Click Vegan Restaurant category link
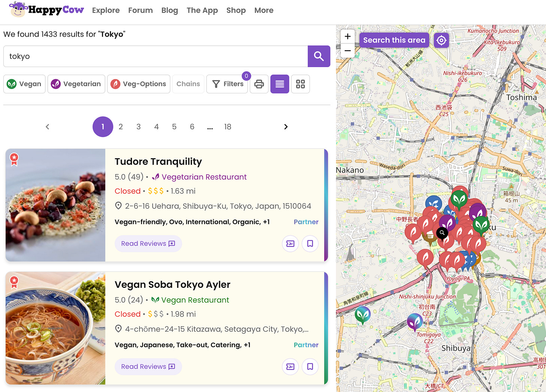The image size is (546, 392). 195,300
